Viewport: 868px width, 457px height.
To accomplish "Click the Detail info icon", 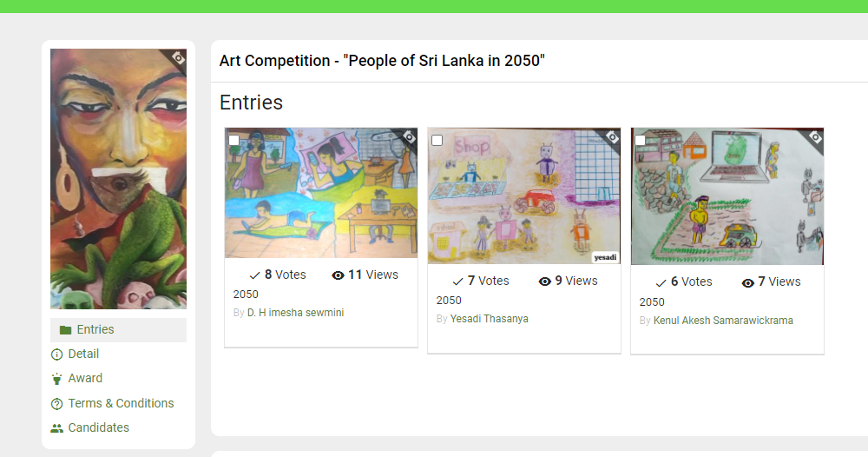I will (x=57, y=354).
